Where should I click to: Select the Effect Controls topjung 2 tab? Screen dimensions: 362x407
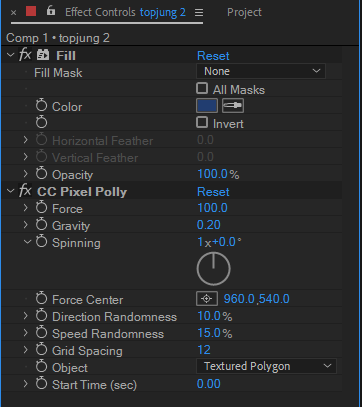tap(125, 12)
